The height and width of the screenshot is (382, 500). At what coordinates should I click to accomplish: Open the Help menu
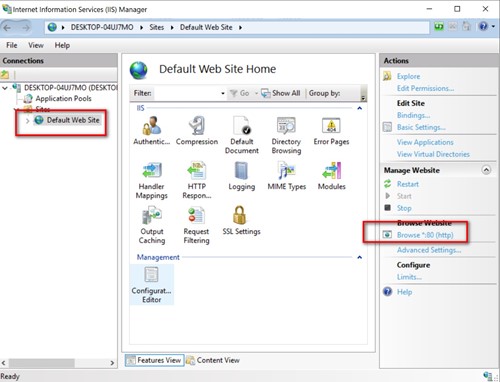coord(62,45)
